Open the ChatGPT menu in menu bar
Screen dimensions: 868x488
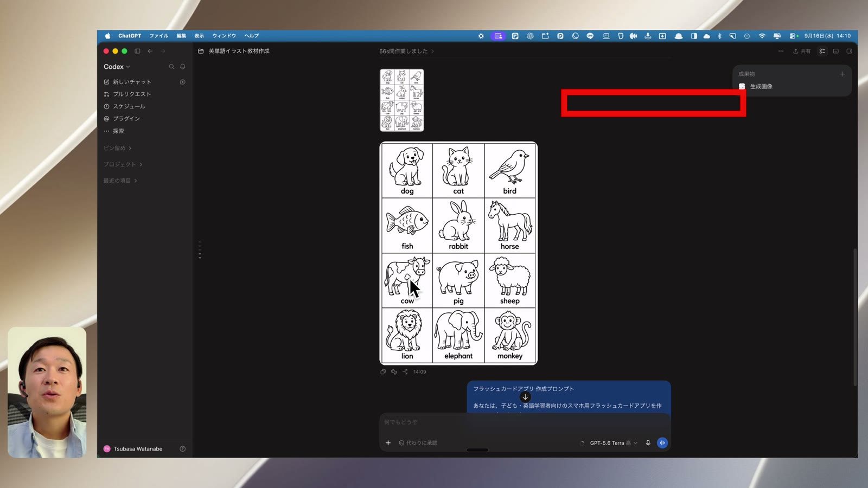(x=130, y=36)
